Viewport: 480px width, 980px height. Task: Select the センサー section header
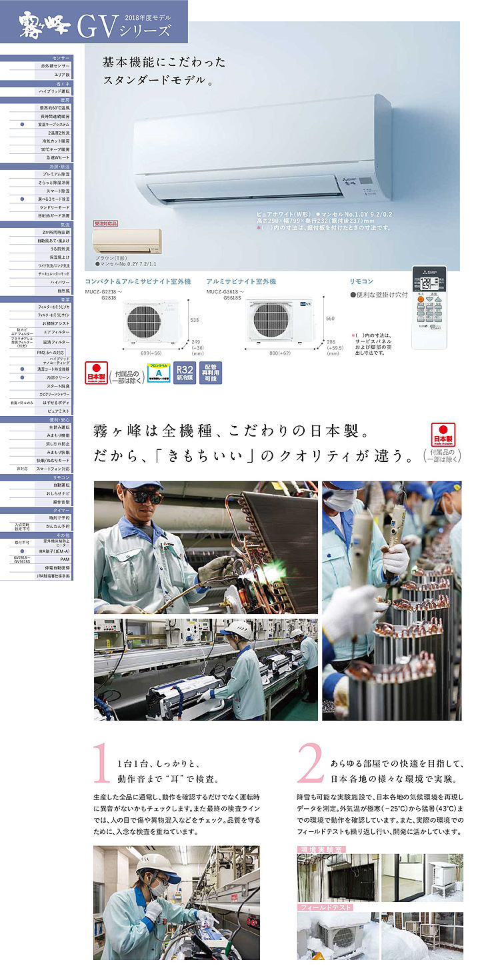tap(36, 59)
